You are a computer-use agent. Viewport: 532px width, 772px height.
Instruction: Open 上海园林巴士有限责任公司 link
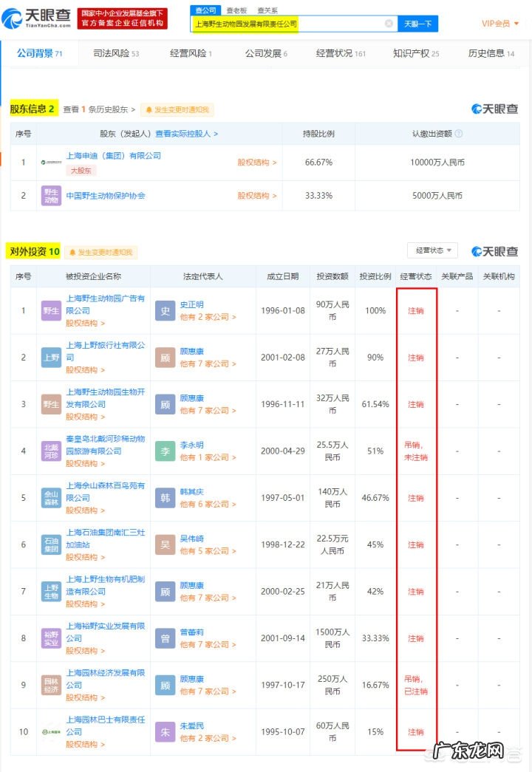(x=106, y=725)
